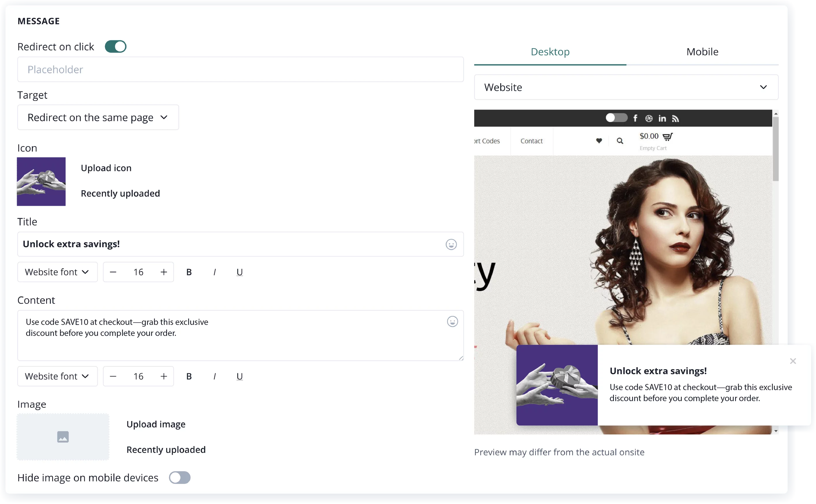Click the shopping cart icon in preview
This screenshot has width=816, height=504.
pyautogui.click(x=668, y=137)
